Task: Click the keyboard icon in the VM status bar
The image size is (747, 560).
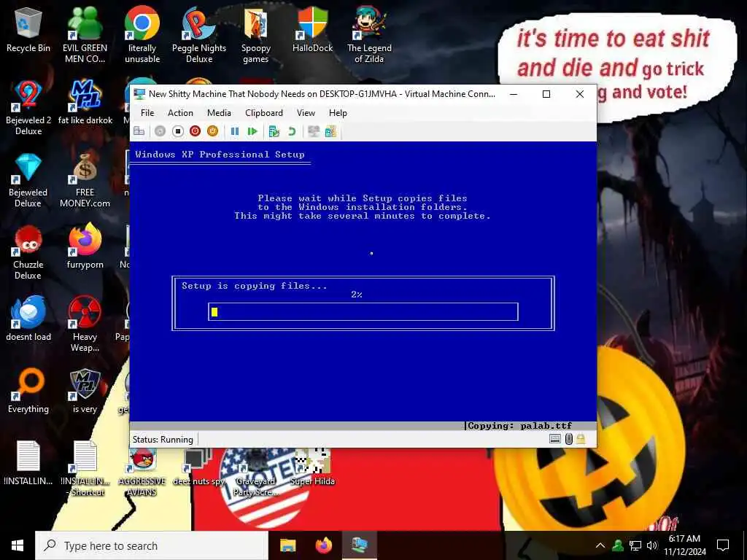Action: 555,439
